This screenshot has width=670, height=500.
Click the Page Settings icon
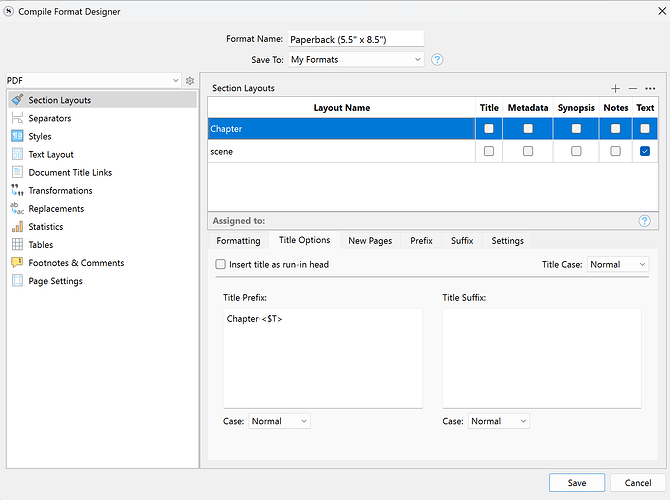click(x=18, y=281)
